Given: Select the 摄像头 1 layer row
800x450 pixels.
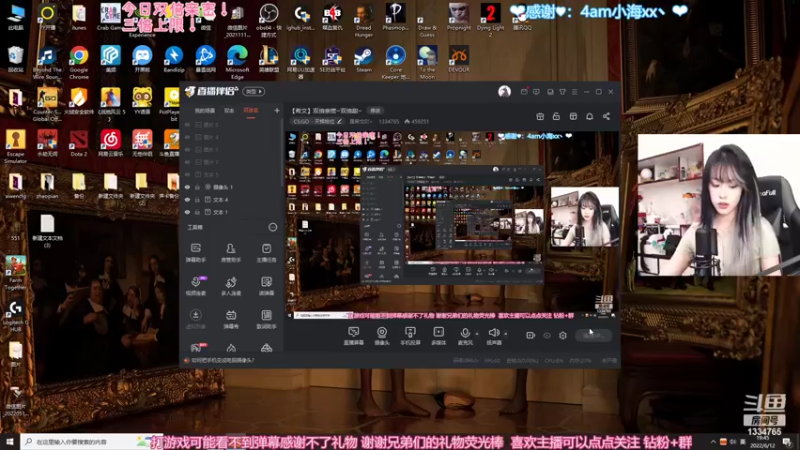Looking at the screenshot, I should coord(231,187).
